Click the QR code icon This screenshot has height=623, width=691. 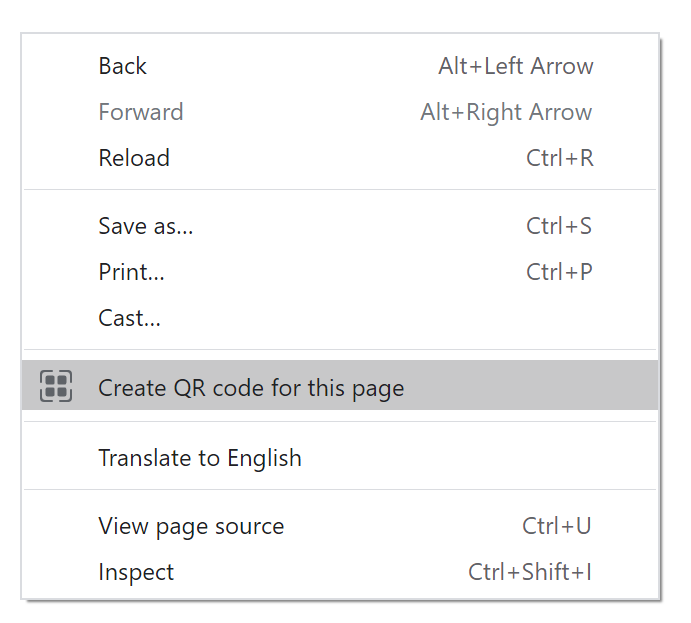click(x=56, y=386)
